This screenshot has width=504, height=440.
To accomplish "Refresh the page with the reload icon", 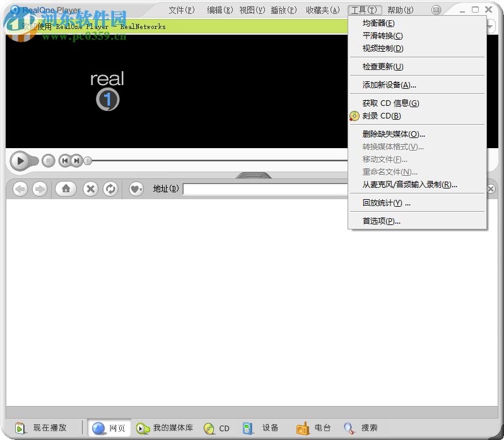I will coord(110,189).
